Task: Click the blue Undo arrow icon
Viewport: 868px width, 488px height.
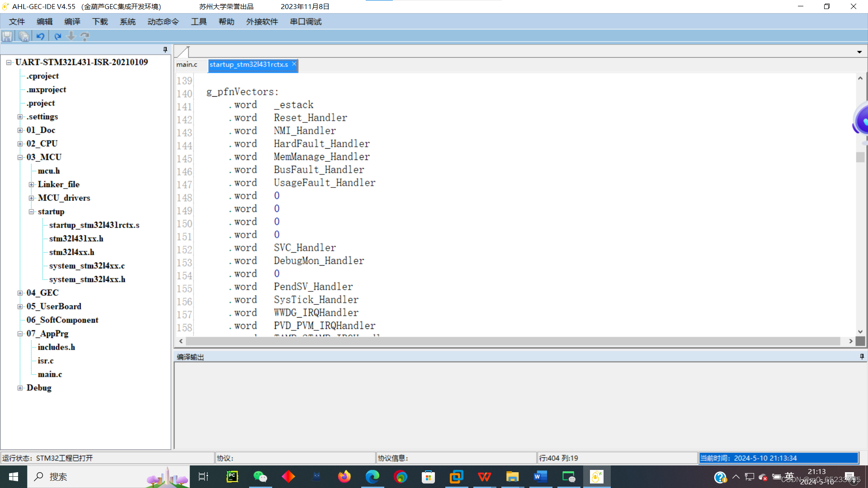Action: pyautogui.click(x=40, y=36)
